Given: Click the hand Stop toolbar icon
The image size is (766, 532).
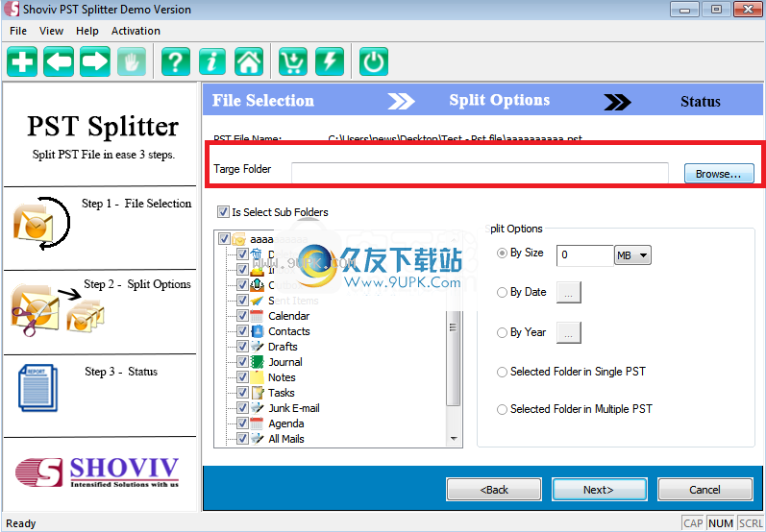Looking at the screenshot, I should [132, 61].
